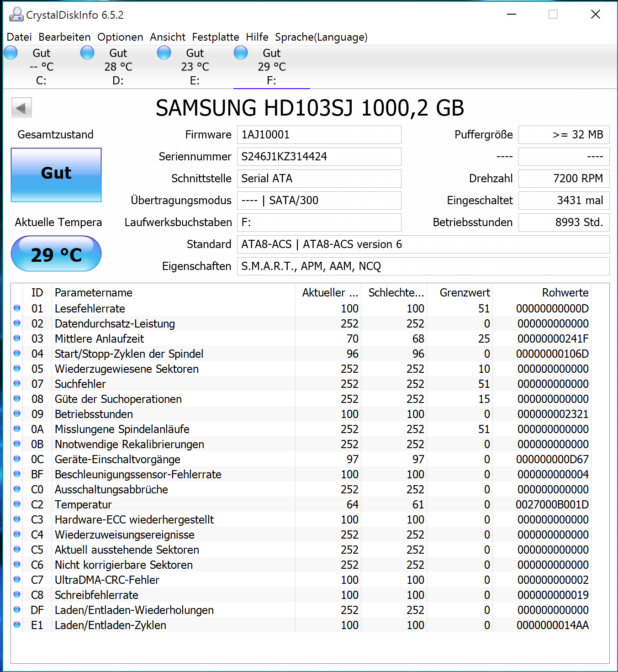The image size is (618, 672).
Task: Click status dot for Hardware-ECC wiederhergestellt row
Action: (17, 519)
